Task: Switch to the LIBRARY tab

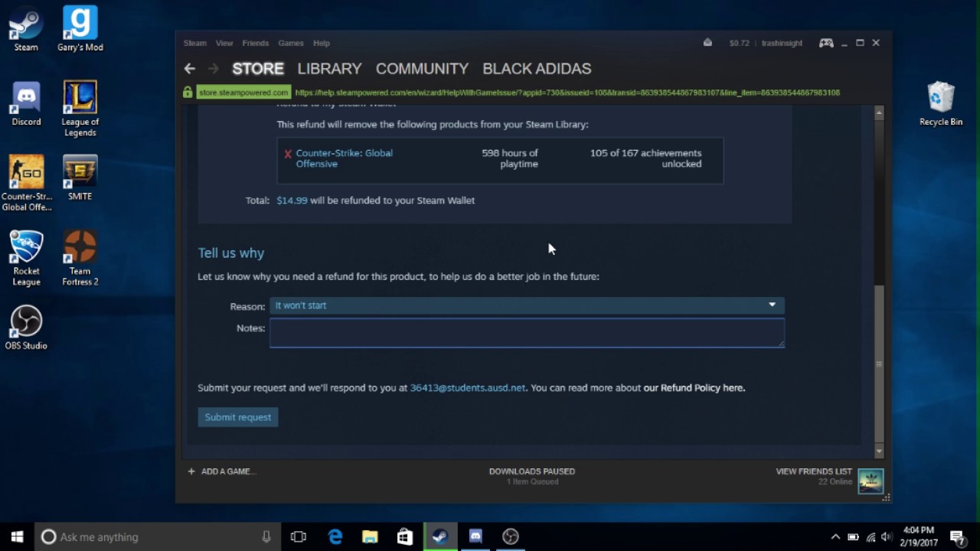Action: pos(329,69)
